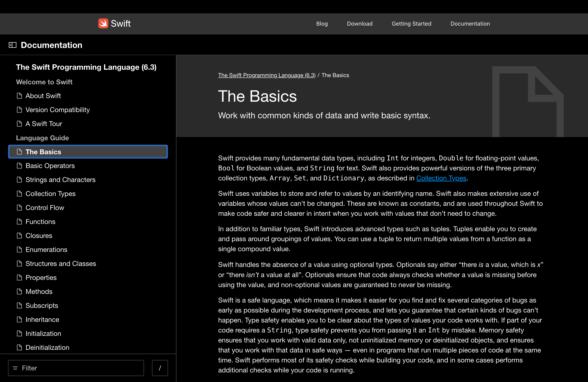This screenshot has width=588, height=382.
Task: Select Enumerations in the sidebar
Action: [x=46, y=250]
